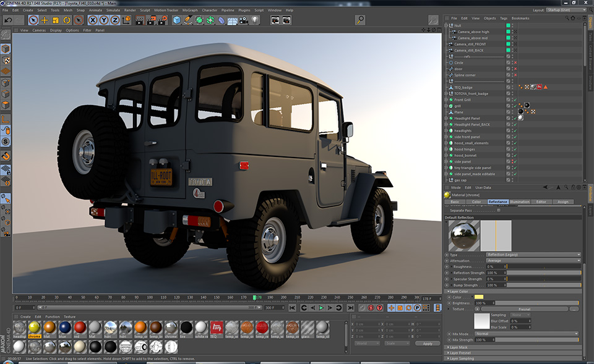Open the MoGraph menu
The image size is (594, 364).
coord(190,10)
